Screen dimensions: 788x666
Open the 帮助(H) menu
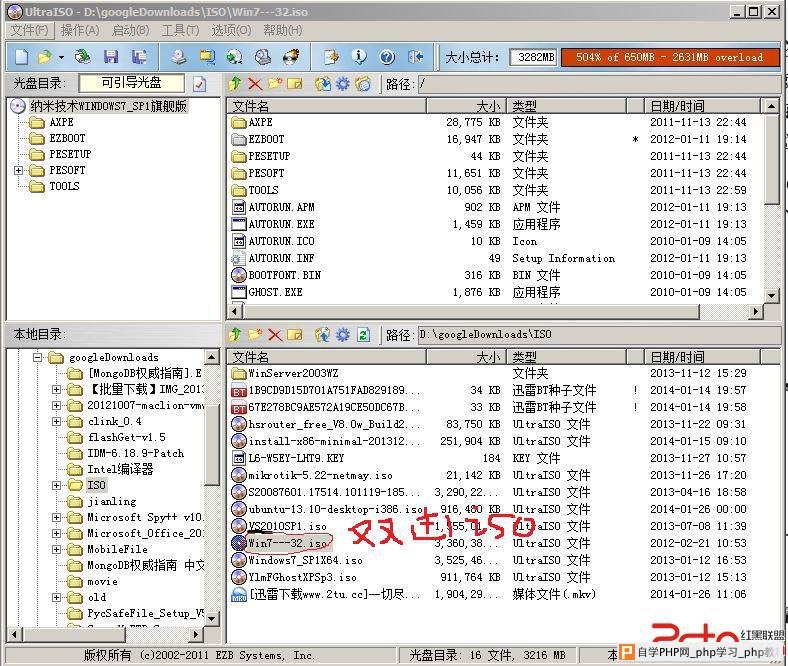282,30
